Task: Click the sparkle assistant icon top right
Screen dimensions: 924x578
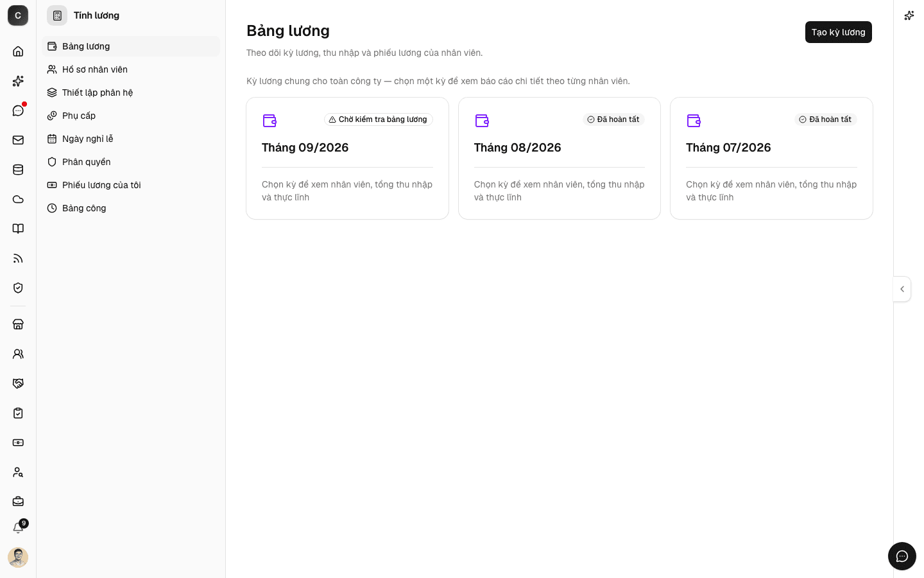Action: (909, 15)
